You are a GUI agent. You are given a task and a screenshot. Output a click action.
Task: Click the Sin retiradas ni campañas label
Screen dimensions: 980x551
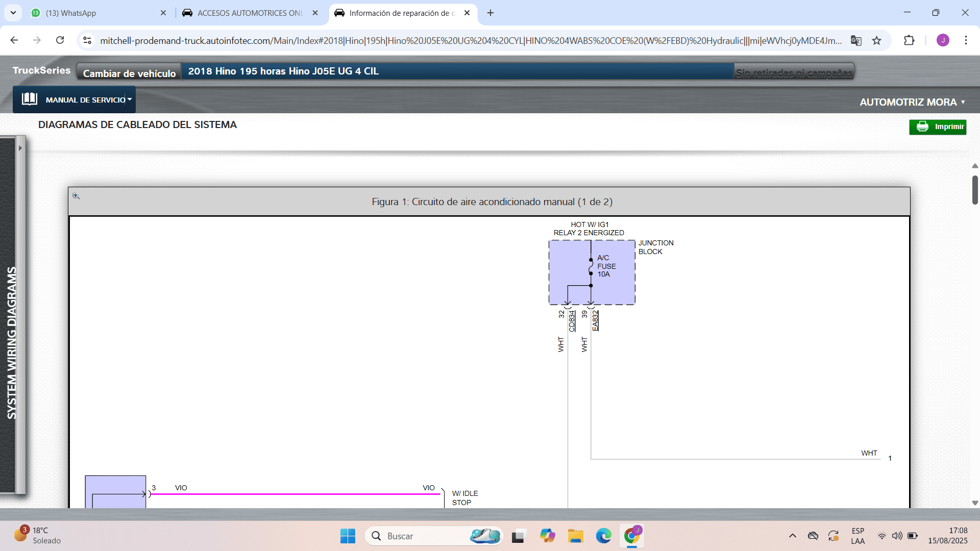click(x=794, y=73)
